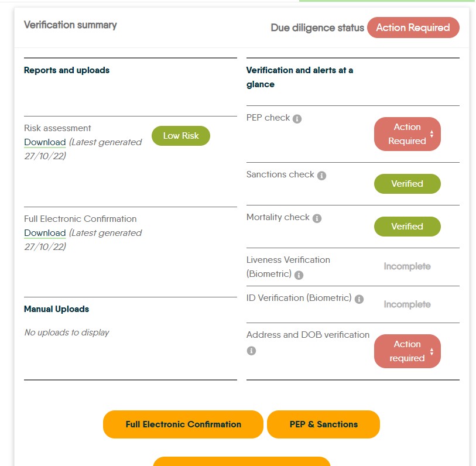Click Sanctions check Verified status badge
Viewport: 476px width, 466px height.
[407, 184]
